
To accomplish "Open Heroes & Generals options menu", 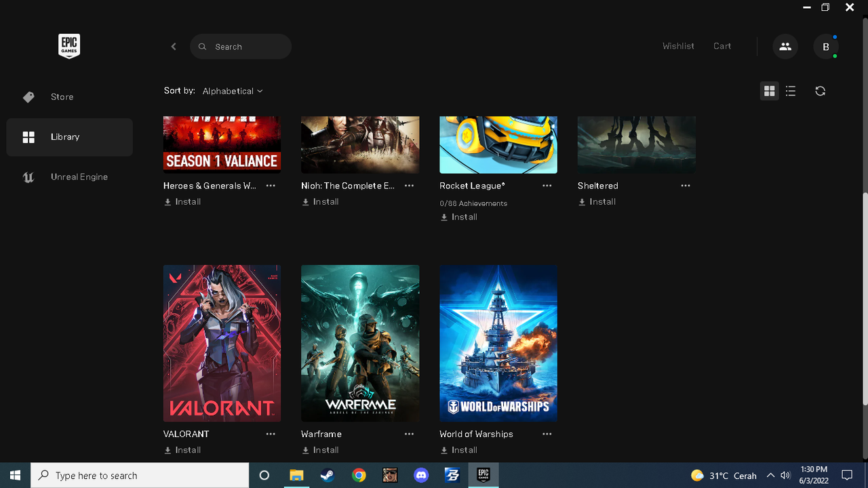I will (271, 186).
